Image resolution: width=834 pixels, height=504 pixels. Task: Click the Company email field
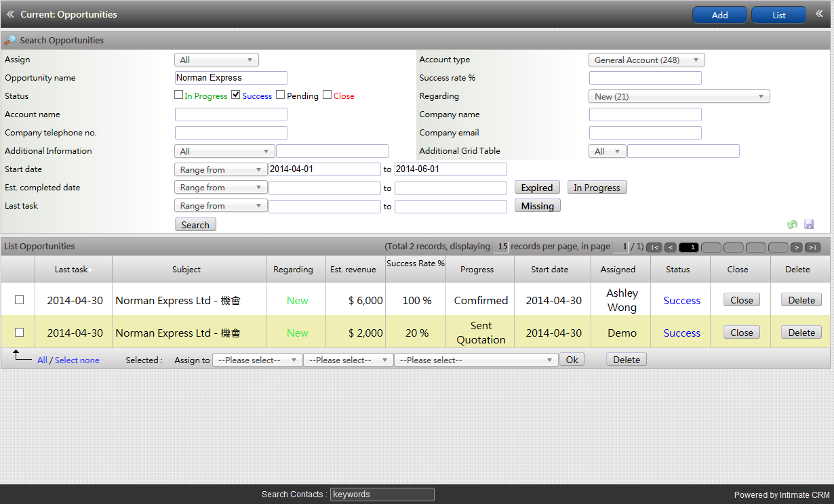(x=646, y=133)
